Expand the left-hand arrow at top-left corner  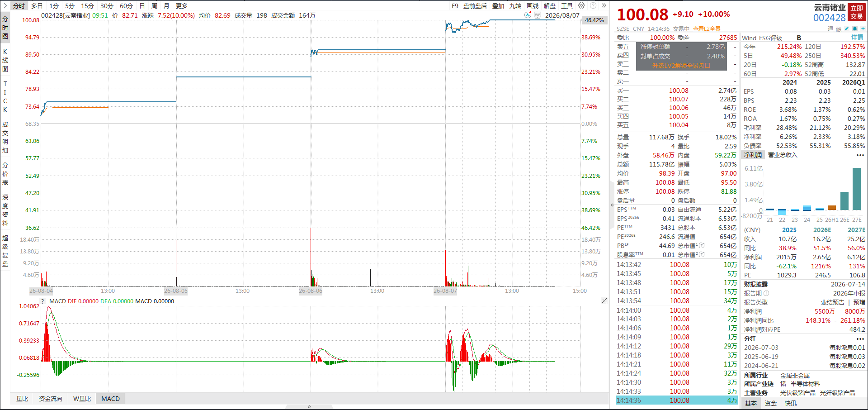tap(5, 6)
